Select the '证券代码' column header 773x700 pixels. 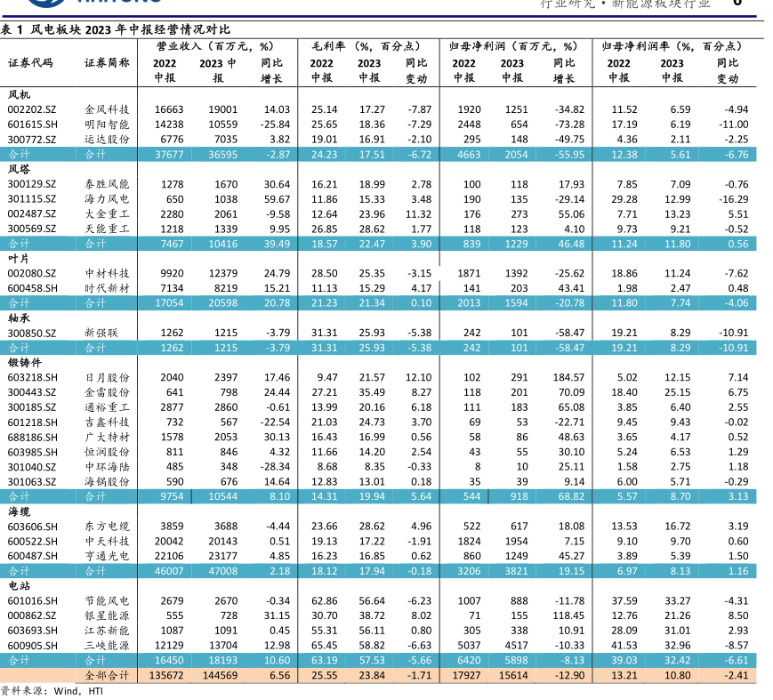click(x=30, y=62)
